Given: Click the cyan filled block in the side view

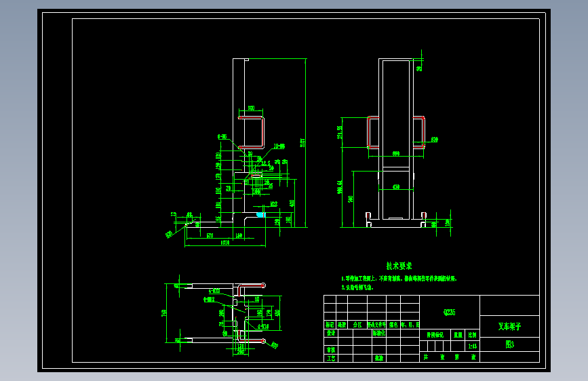Looking at the screenshot, I should click(260, 215).
